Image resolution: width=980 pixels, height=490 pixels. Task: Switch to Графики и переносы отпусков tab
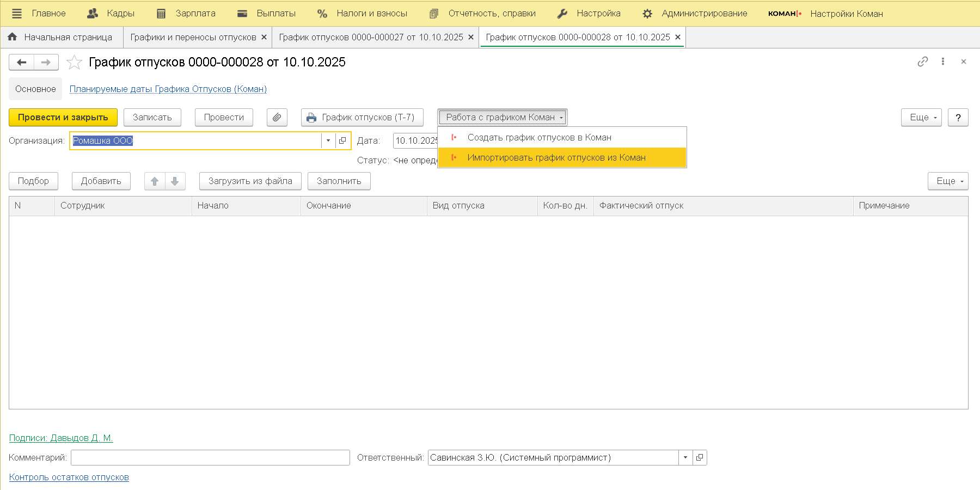[x=193, y=38]
